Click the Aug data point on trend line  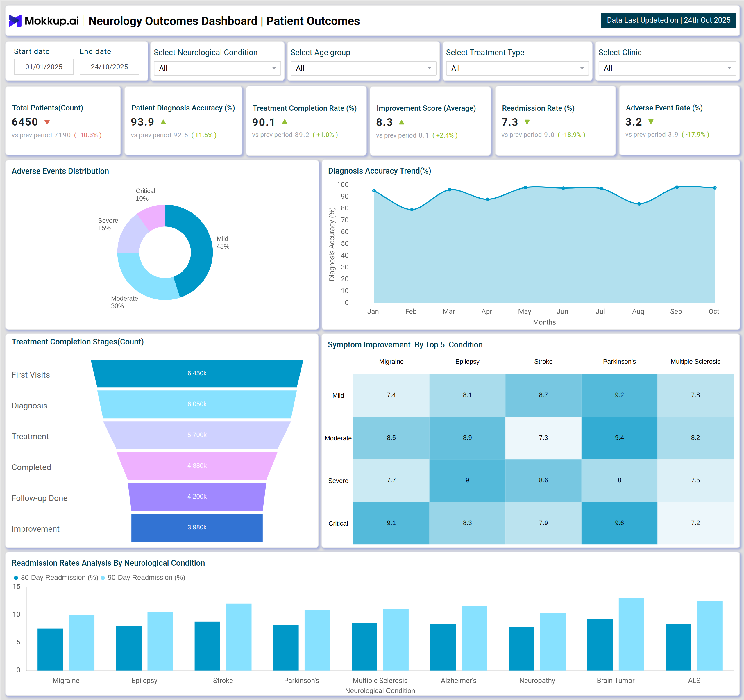639,204
